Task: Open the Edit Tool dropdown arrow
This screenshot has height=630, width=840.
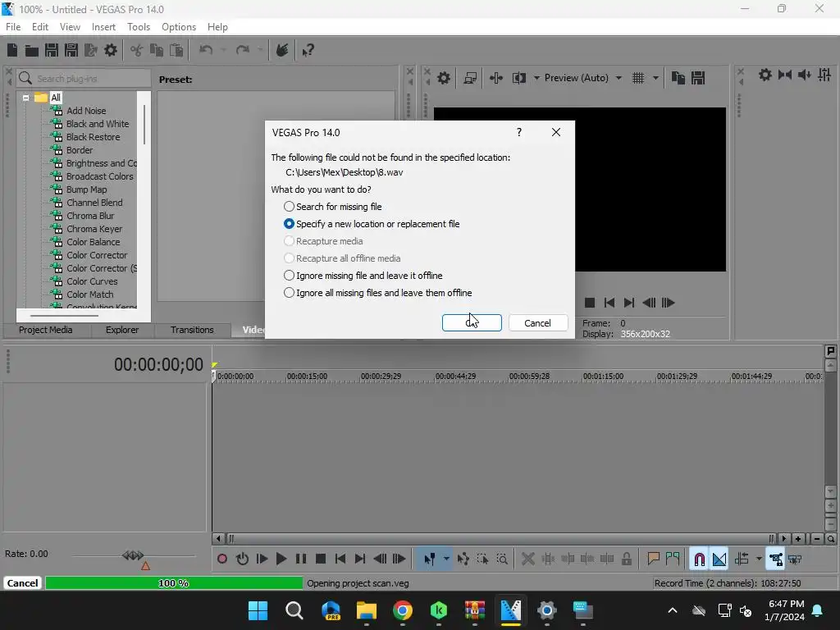Action: (446, 559)
